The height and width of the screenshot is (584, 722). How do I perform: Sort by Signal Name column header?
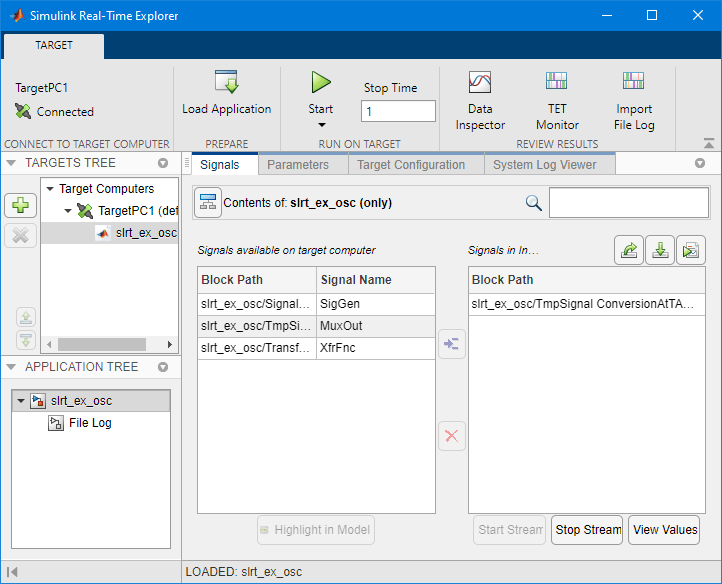point(376,280)
